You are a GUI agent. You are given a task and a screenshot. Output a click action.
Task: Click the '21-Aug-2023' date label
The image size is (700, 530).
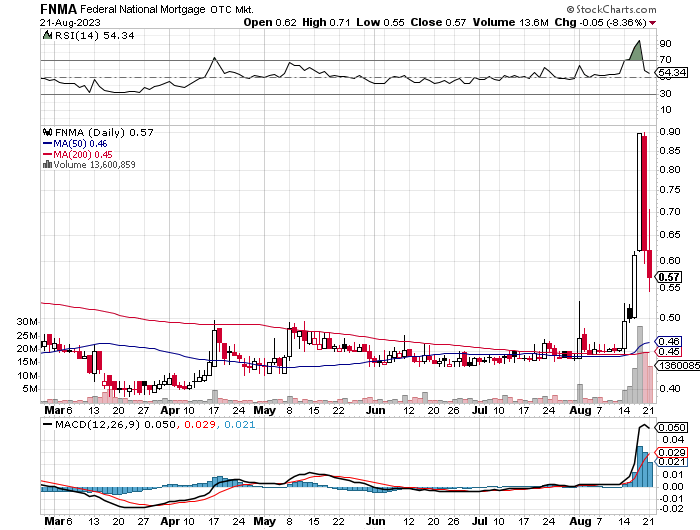70,22
